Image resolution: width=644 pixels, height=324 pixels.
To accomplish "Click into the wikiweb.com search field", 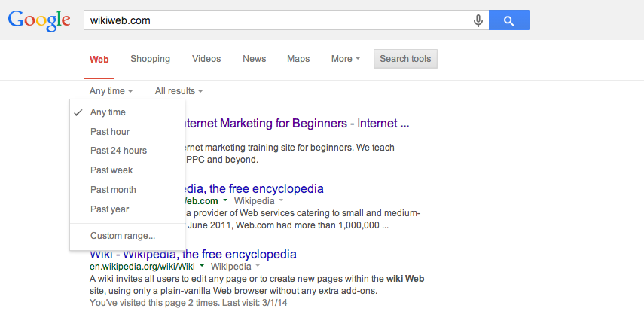I will 277,20.
